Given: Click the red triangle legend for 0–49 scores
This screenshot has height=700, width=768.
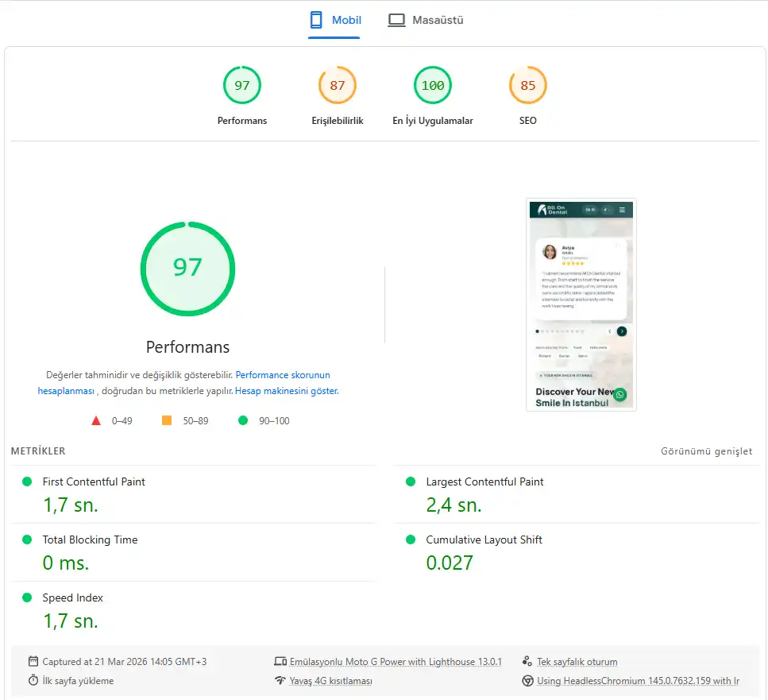Looking at the screenshot, I should [x=96, y=420].
